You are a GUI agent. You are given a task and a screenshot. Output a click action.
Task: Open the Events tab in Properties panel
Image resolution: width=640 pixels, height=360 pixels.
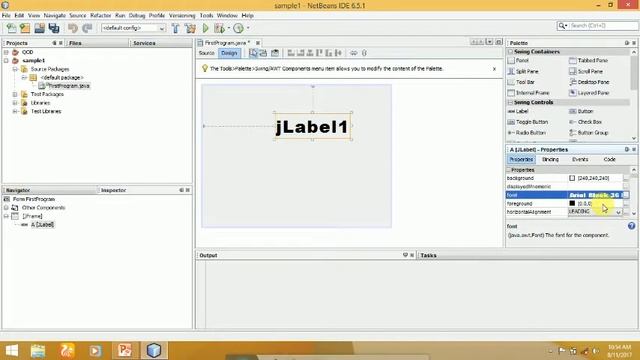580,160
